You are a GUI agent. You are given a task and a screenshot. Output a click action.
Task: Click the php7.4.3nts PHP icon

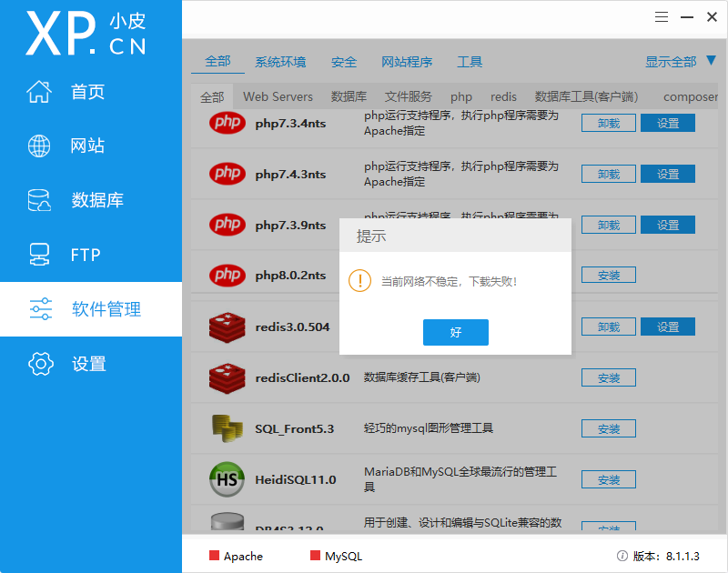coord(227,174)
